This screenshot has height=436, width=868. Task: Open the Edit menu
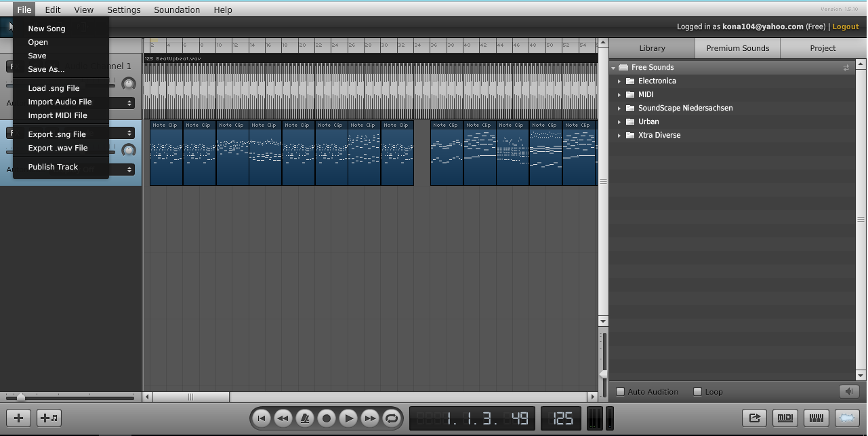[53, 9]
